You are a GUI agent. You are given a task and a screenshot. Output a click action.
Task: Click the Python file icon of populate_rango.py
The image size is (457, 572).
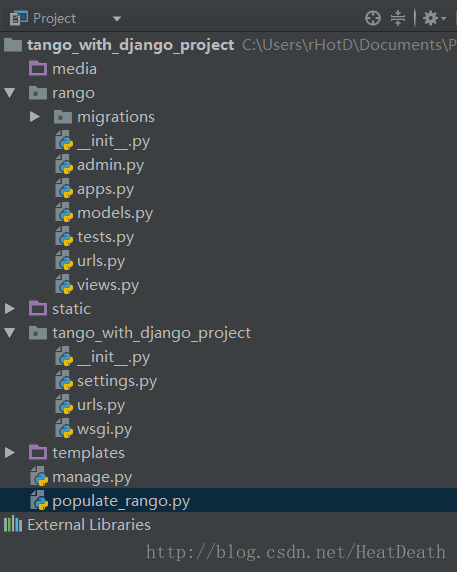(39, 500)
